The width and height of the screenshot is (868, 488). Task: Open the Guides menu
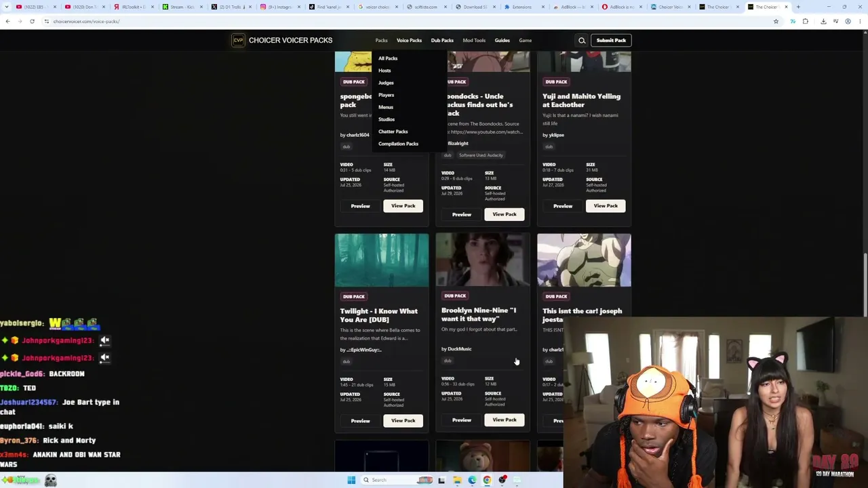502,41
